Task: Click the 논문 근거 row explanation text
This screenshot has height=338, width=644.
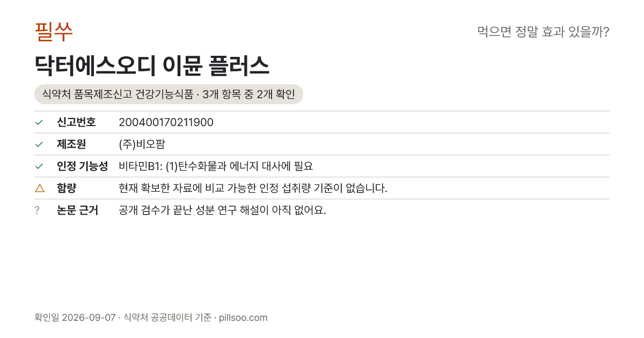Action: 222,210
